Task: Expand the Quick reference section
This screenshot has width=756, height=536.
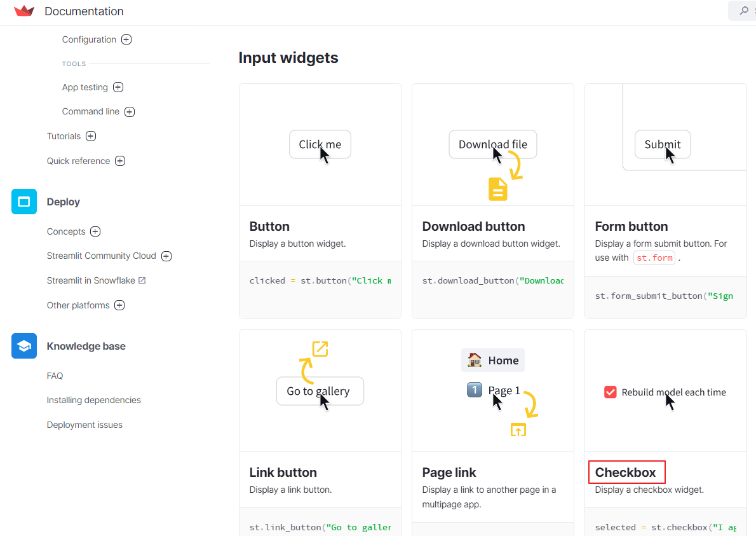Action: point(120,161)
